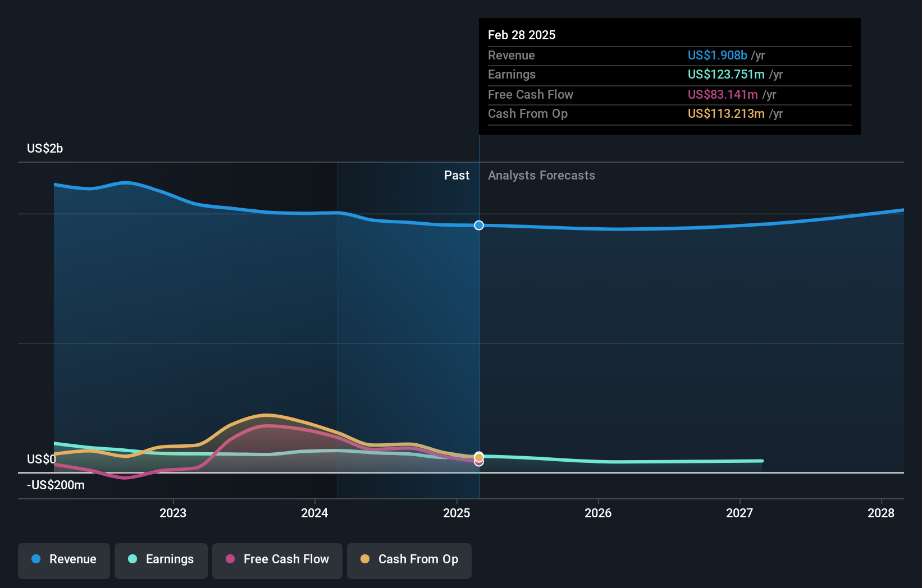Click the blue Revenue data point marker
922x588 pixels.
point(479,225)
